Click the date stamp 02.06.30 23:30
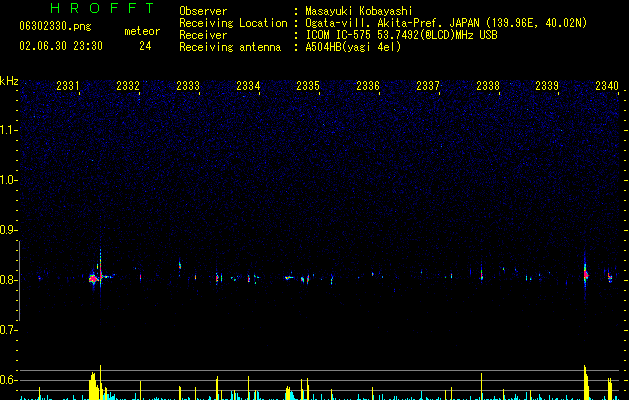Screen dimensions: 629x400 tap(61, 46)
